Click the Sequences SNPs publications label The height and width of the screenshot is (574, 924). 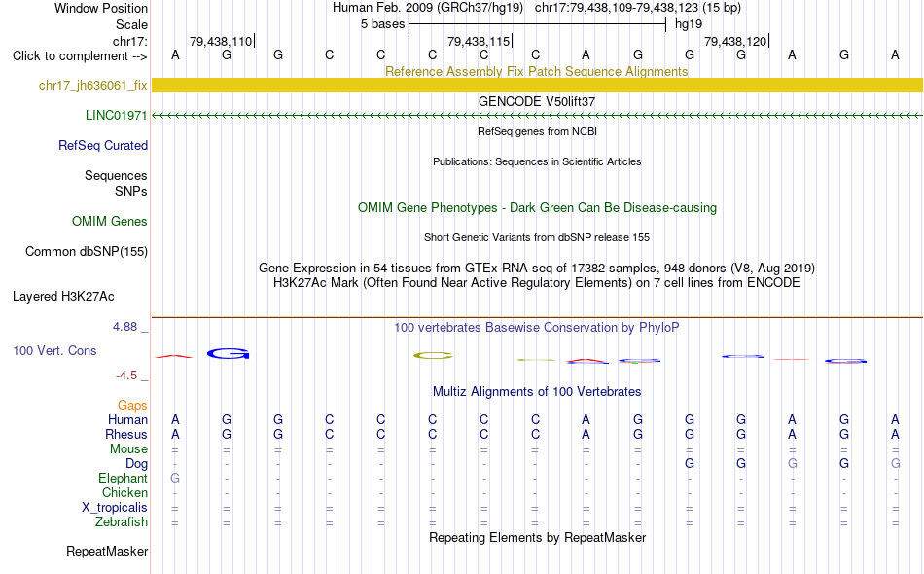pyautogui.click(x=116, y=183)
